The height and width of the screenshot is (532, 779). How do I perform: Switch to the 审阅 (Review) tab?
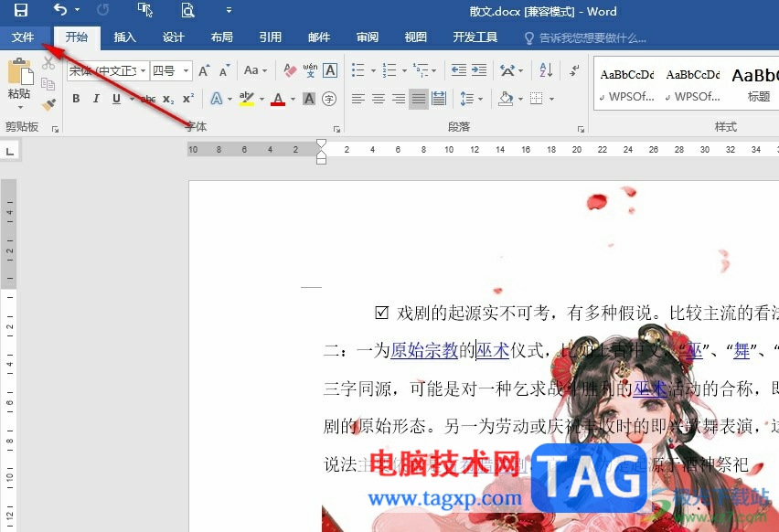tap(368, 37)
